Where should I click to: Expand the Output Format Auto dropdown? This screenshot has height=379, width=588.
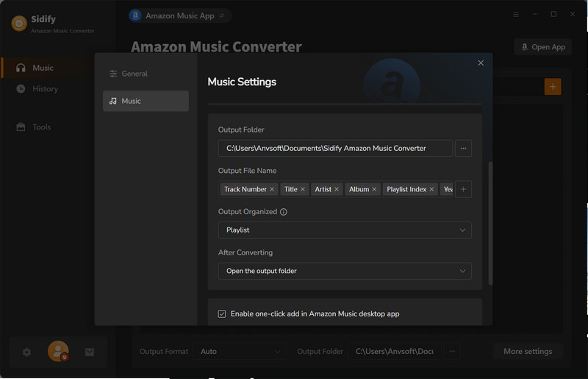pos(240,352)
